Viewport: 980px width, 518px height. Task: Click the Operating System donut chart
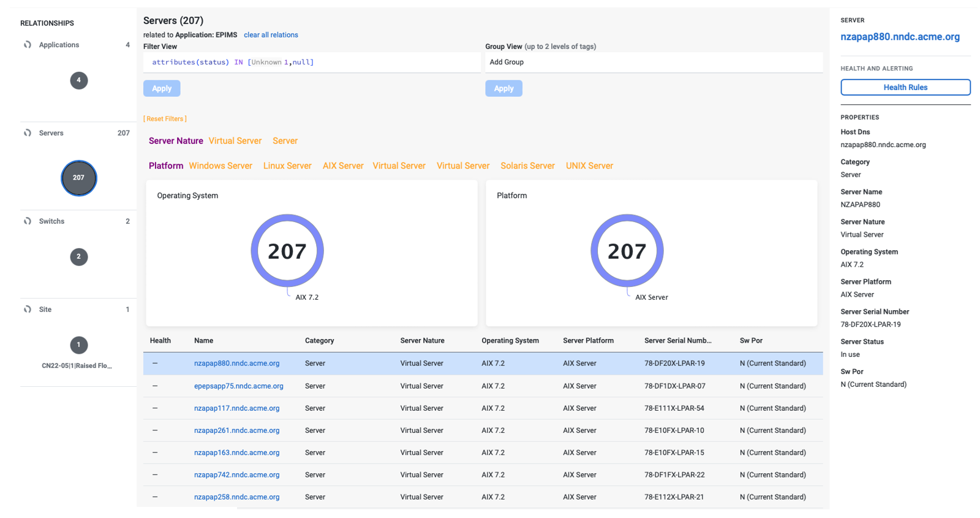coord(287,216)
